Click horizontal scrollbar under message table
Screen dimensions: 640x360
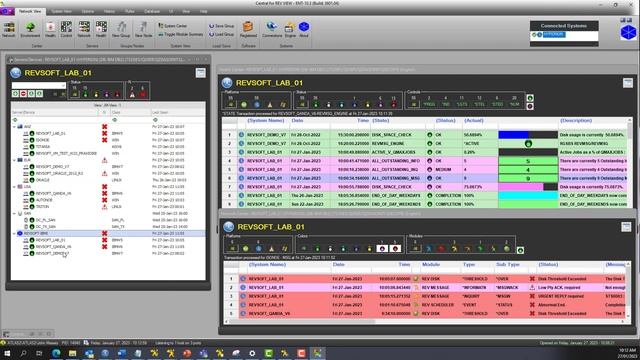point(424,321)
